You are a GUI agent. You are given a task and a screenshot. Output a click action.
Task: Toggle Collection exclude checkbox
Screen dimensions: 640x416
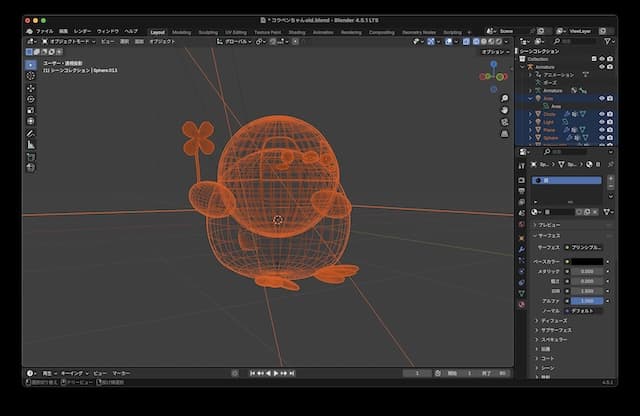pos(594,59)
